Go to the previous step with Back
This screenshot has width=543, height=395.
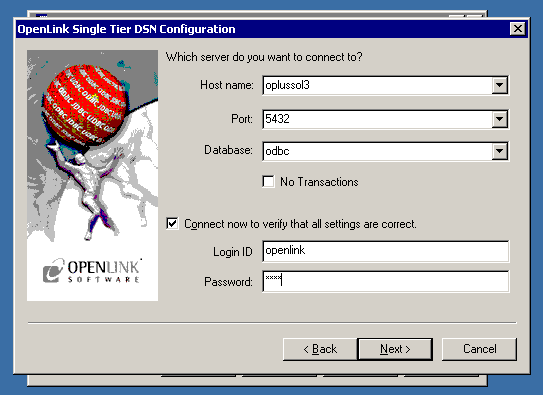320,349
